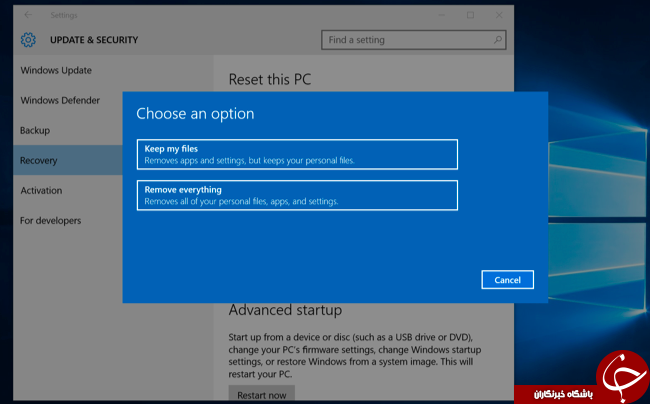Image resolution: width=650 pixels, height=404 pixels.
Task: Open Windows Defender settings page
Action: [60, 100]
